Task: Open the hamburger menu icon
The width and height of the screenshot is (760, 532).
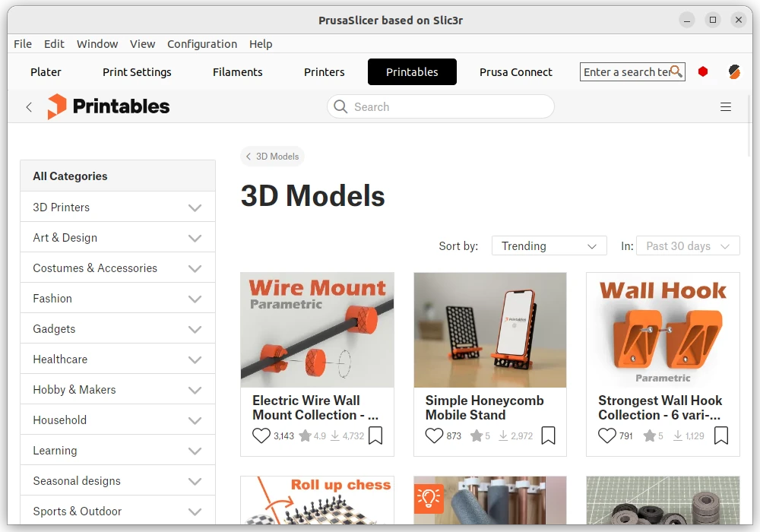Action: (725, 107)
